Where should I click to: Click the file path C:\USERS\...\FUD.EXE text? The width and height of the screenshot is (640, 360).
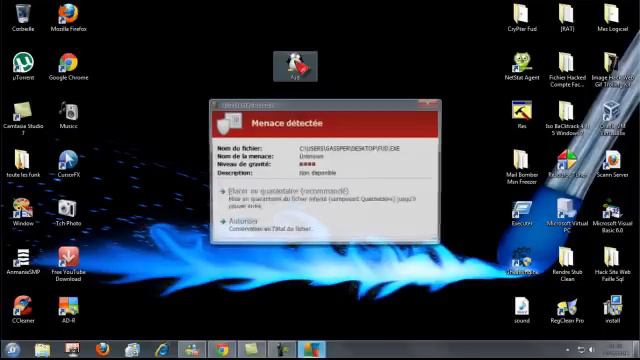click(x=349, y=149)
